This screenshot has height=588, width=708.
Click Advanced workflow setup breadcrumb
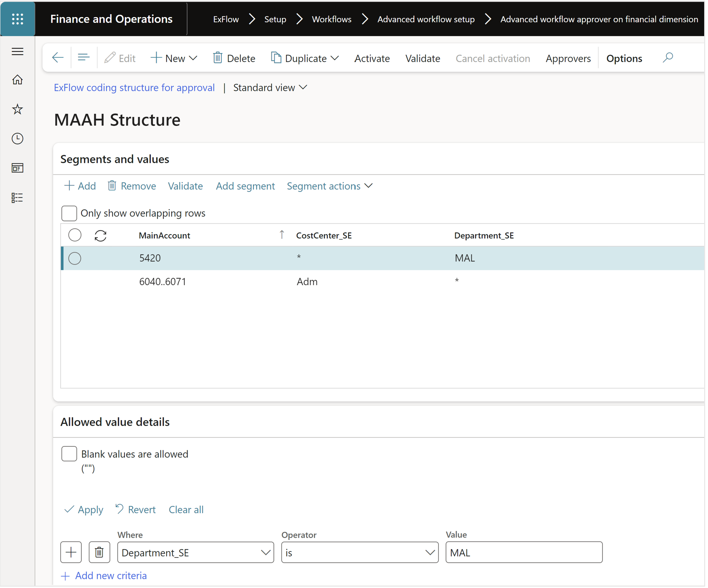(426, 19)
